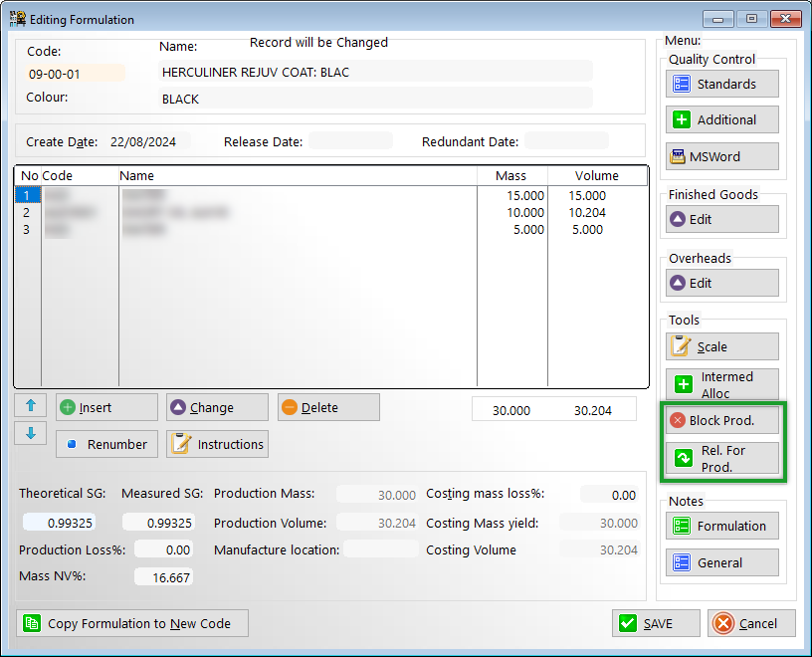Click the Measured SG input field

pyautogui.click(x=157, y=523)
